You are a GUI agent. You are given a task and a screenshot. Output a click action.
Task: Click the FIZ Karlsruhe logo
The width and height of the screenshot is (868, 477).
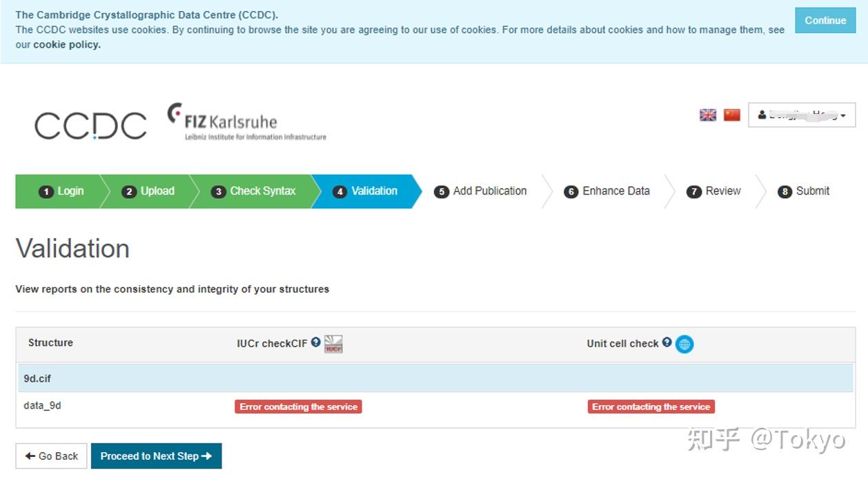coord(246,123)
